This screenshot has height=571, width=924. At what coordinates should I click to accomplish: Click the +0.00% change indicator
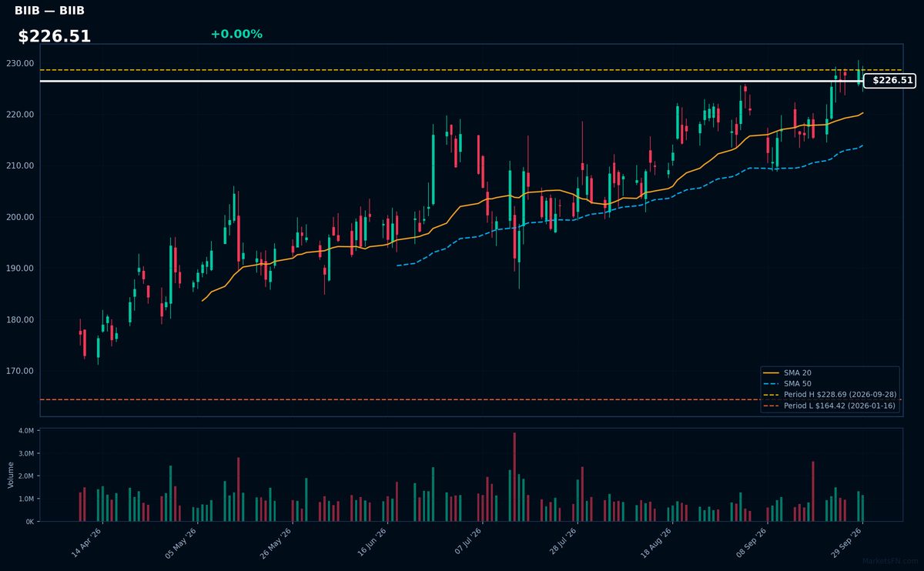(236, 34)
